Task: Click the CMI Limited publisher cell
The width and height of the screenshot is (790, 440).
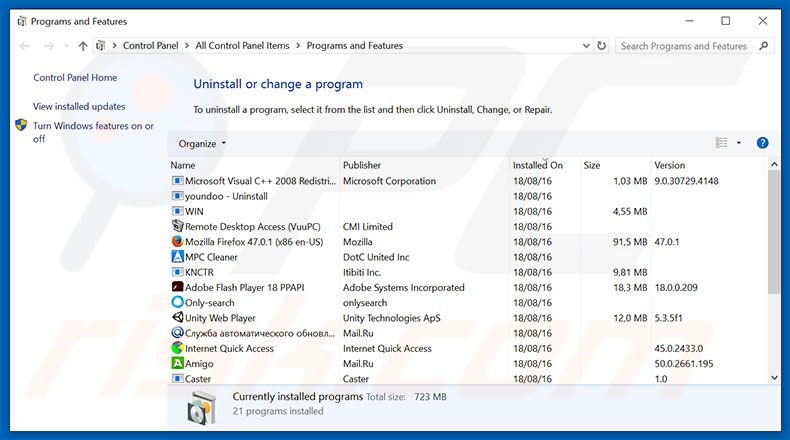Action: pyautogui.click(x=368, y=226)
